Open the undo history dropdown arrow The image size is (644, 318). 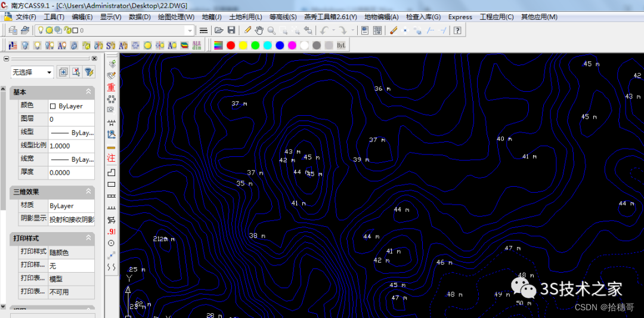tap(333, 30)
